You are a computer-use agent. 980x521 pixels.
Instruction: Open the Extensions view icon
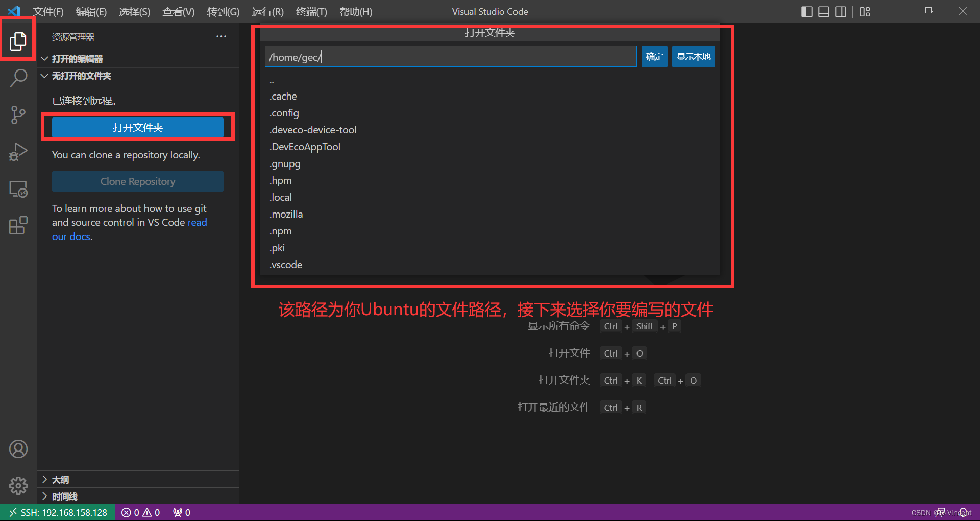coord(18,226)
